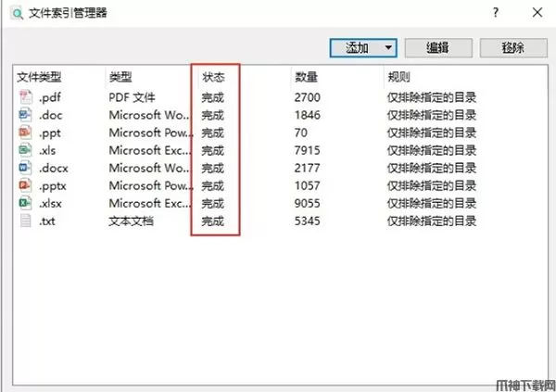Click 仅排除指定的目录 in the .docx row
556x392 pixels.
coord(432,168)
